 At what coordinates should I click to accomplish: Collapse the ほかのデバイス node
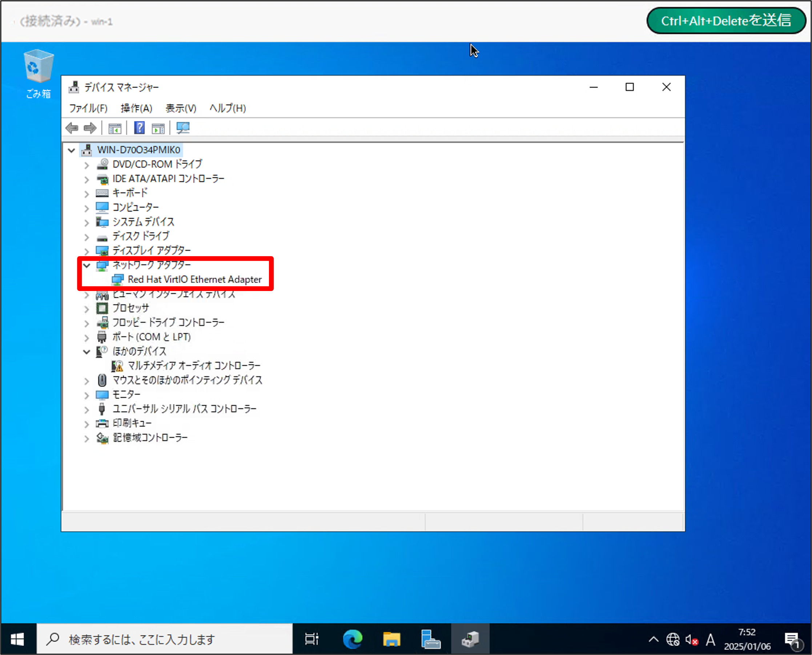coord(87,352)
